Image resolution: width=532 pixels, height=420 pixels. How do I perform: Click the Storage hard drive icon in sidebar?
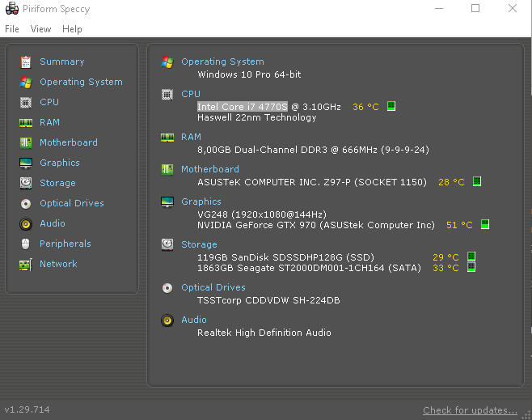coord(26,183)
